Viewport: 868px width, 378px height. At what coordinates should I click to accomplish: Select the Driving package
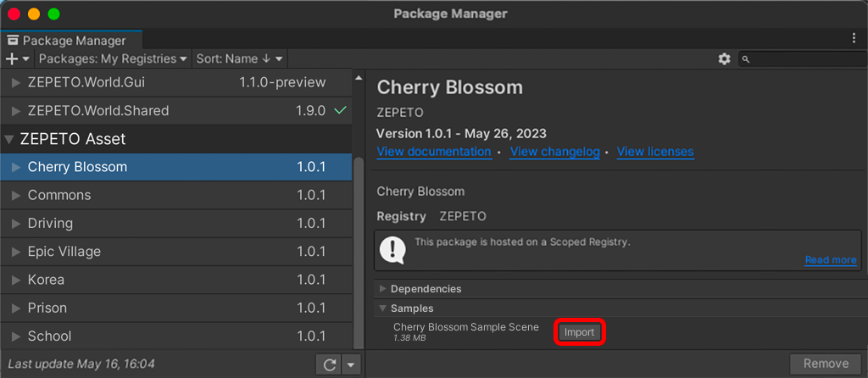point(176,224)
